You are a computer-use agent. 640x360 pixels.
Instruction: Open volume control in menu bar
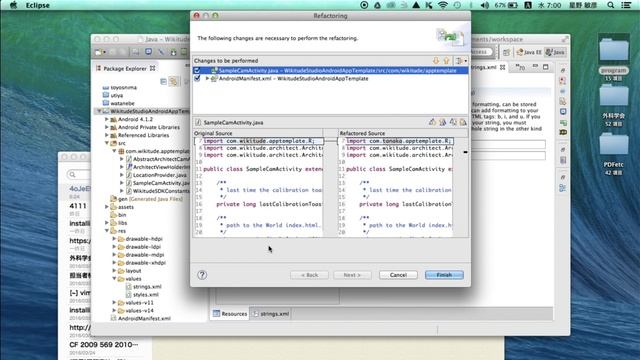click(x=485, y=5)
